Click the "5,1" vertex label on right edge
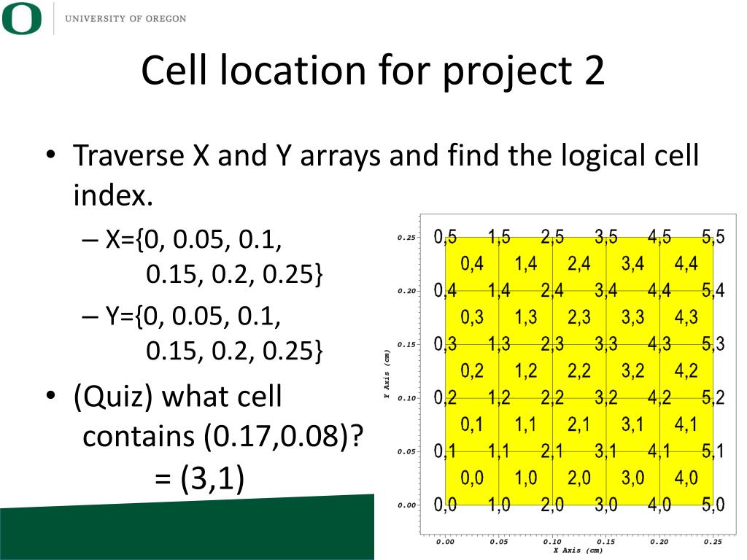Viewport: 747px width, 560px height. pos(713,451)
